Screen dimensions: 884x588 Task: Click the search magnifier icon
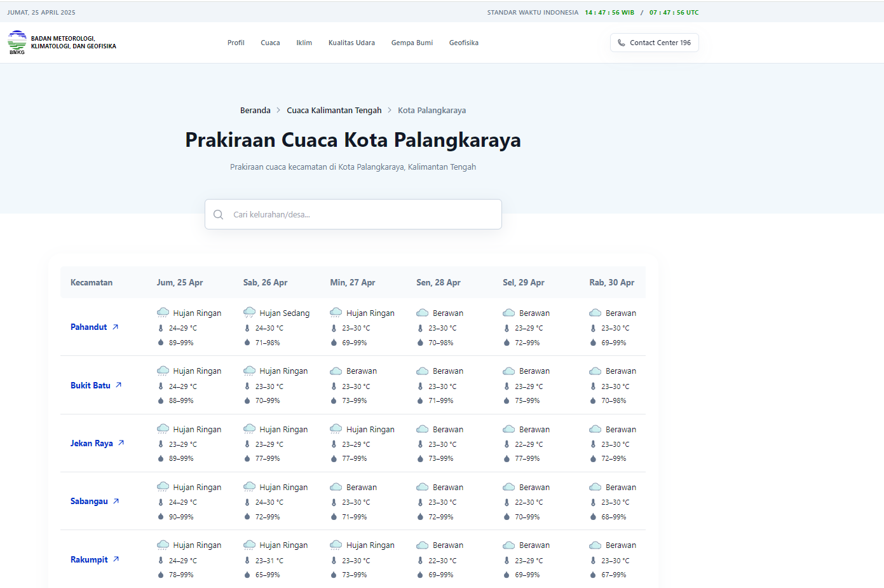point(219,215)
